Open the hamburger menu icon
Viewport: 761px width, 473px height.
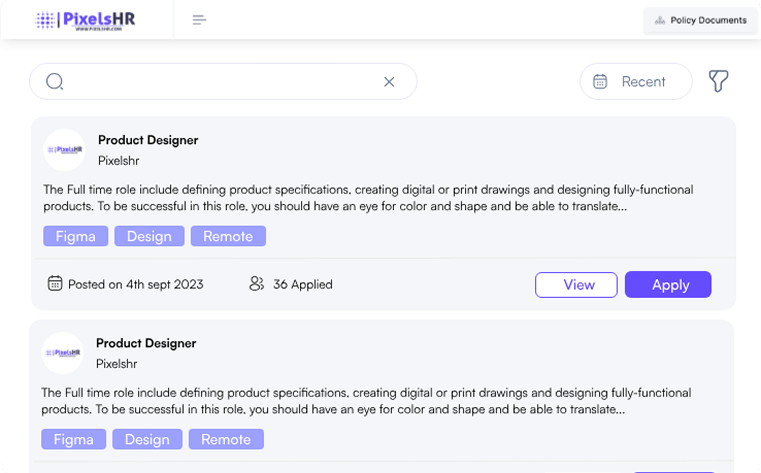pos(199,20)
